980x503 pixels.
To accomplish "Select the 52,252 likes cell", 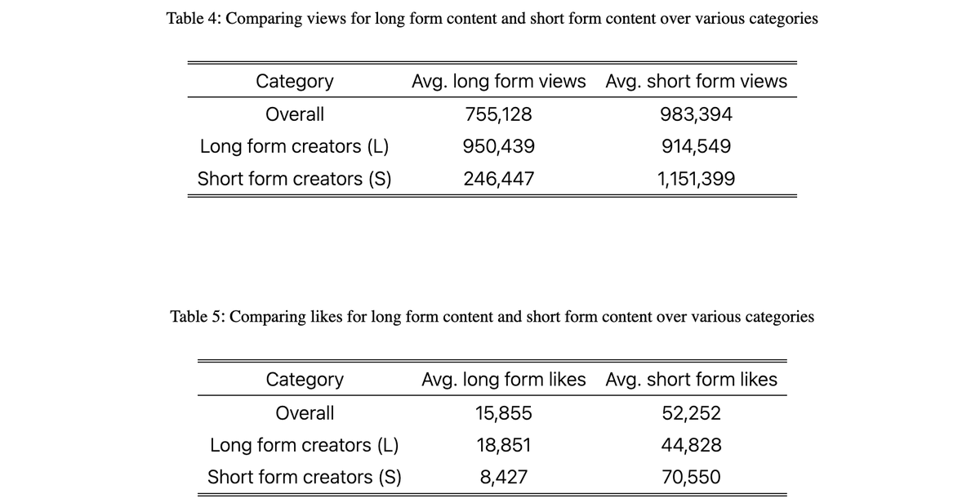I will pos(691,413).
